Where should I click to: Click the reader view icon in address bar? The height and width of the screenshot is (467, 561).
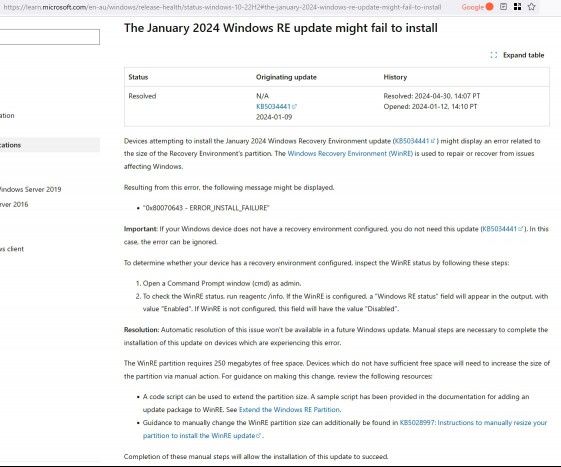pos(503,6)
